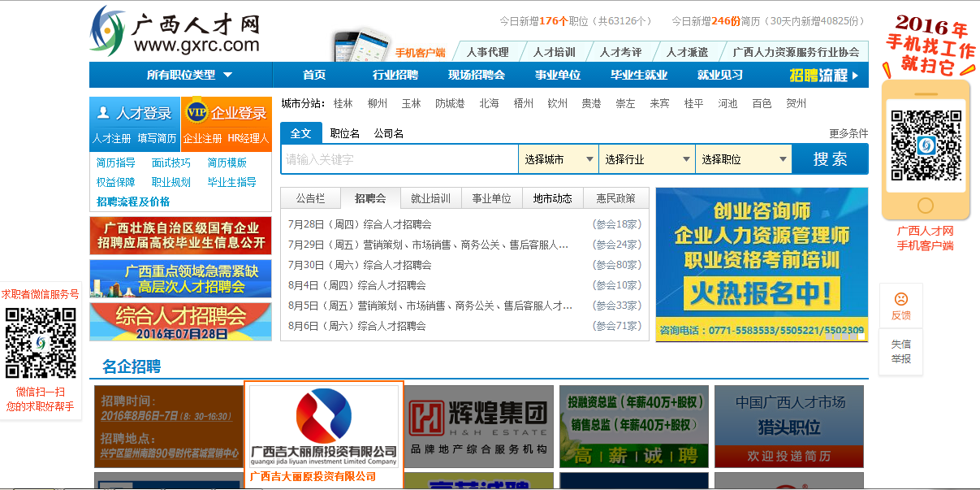
Task: Expand the 所有职位类型 category menu
Action: 189,75
